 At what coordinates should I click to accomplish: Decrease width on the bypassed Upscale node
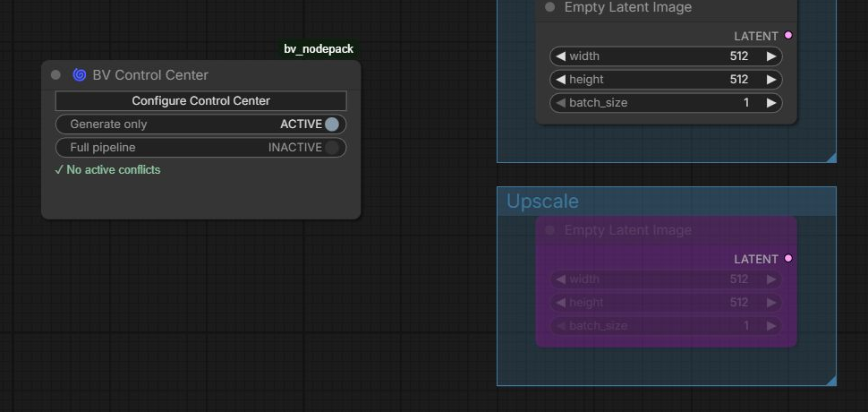point(561,279)
